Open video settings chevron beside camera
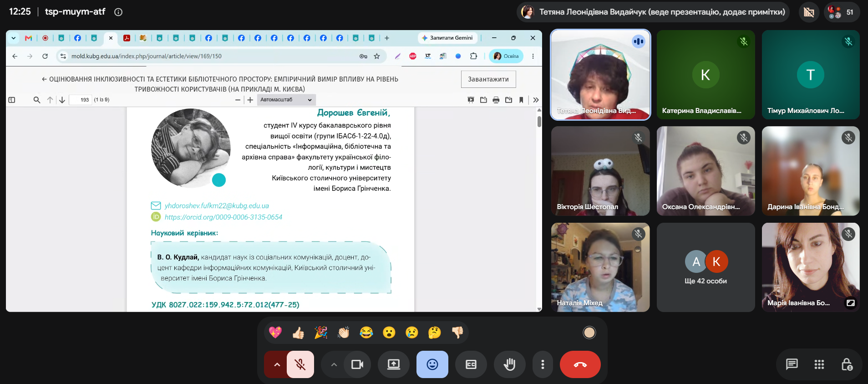Screen dimensions: 868x384 click(334, 364)
